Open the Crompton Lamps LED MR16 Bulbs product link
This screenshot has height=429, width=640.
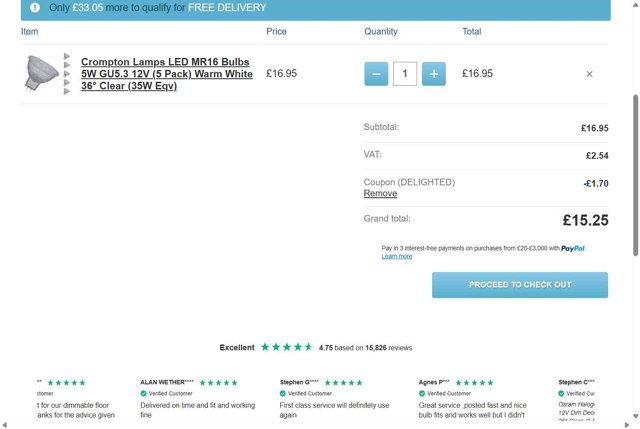(167, 74)
